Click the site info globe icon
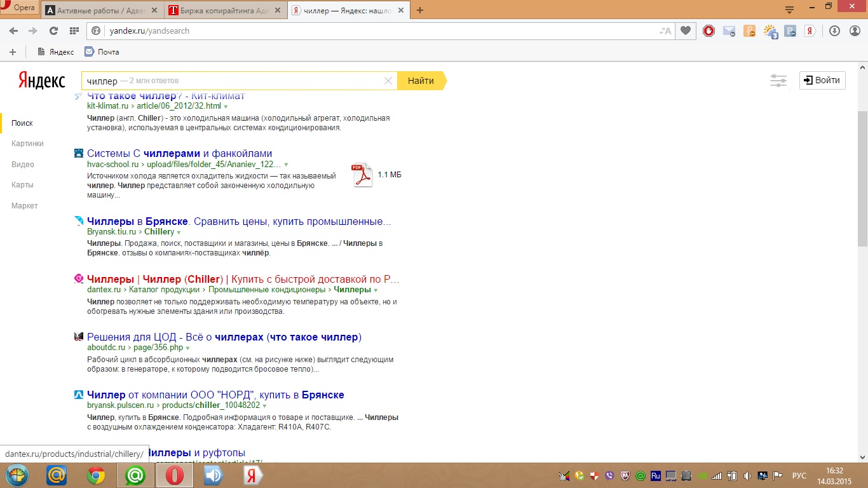This screenshot has height=488, width=868. (97, 30)
